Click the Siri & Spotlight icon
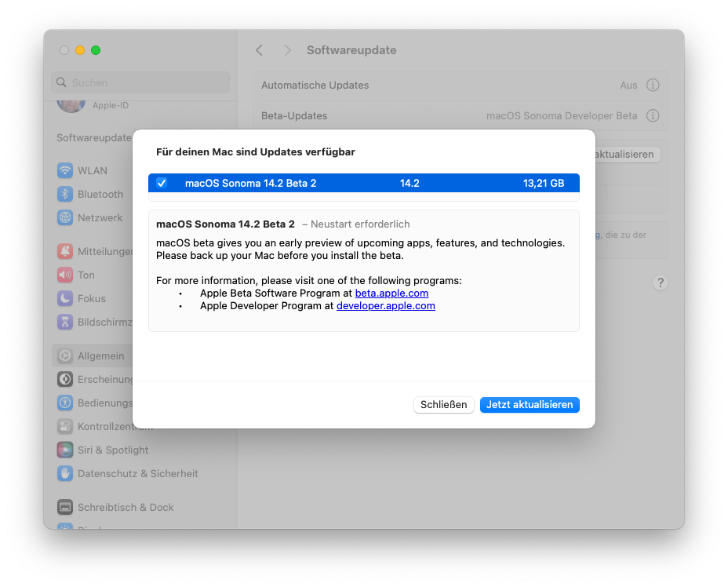Viewport: 728px width, 587px height. 65,450
